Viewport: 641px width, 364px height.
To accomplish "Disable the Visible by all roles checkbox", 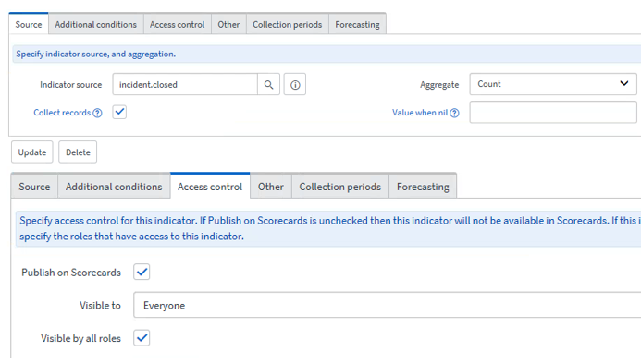I will pyautogui.click(x=142, y=338).
